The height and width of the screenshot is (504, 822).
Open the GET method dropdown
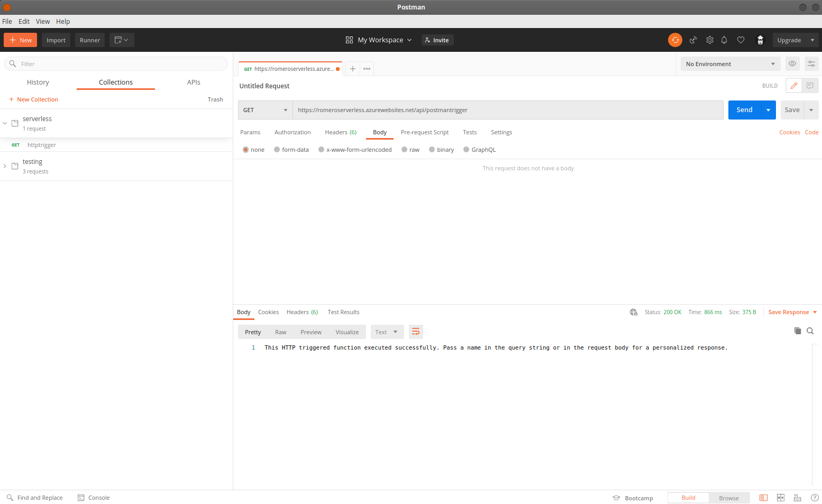(x=265, y=110)
